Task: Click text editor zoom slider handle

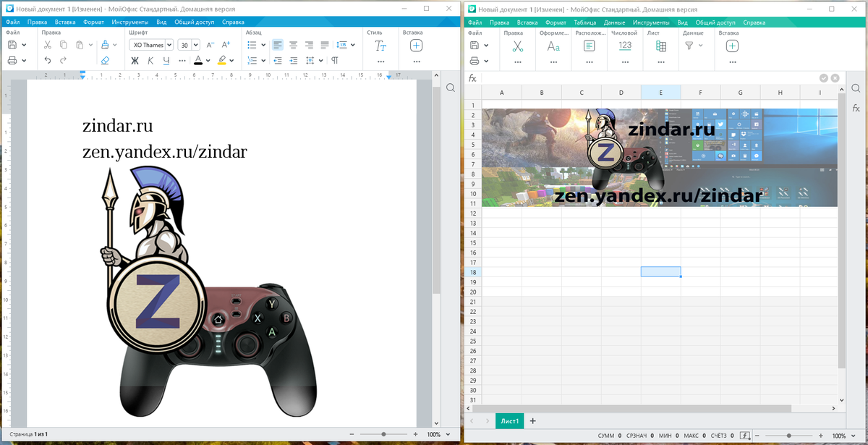Action: pyautogui.click(x=383, y=434)
